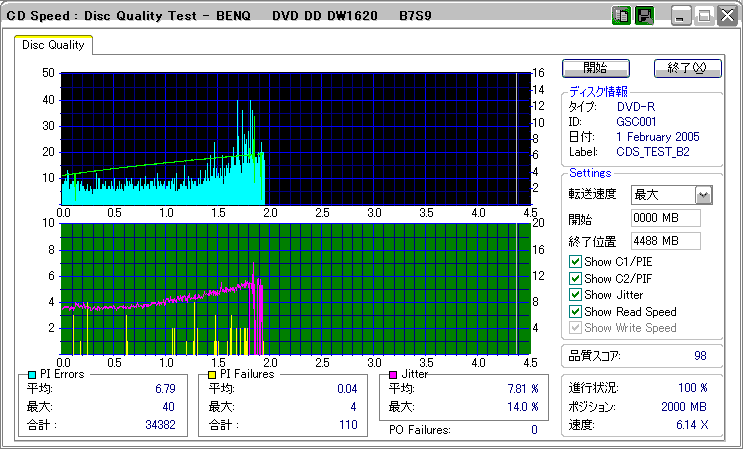Viewport: 743px width, 449px height.
Task: Click the PI Errors maximum value 40
Action: pyautogui.click(x=168, y=407)
